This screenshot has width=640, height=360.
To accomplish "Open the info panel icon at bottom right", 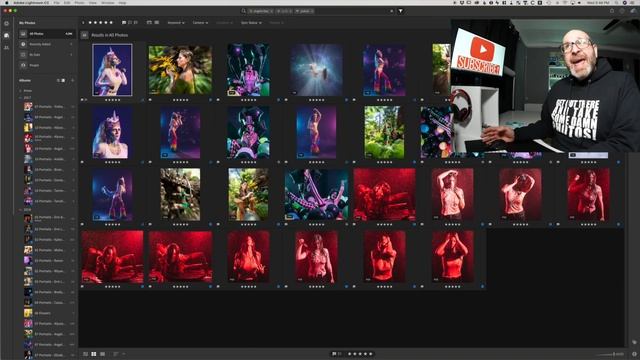I will (x=634, y=354).
